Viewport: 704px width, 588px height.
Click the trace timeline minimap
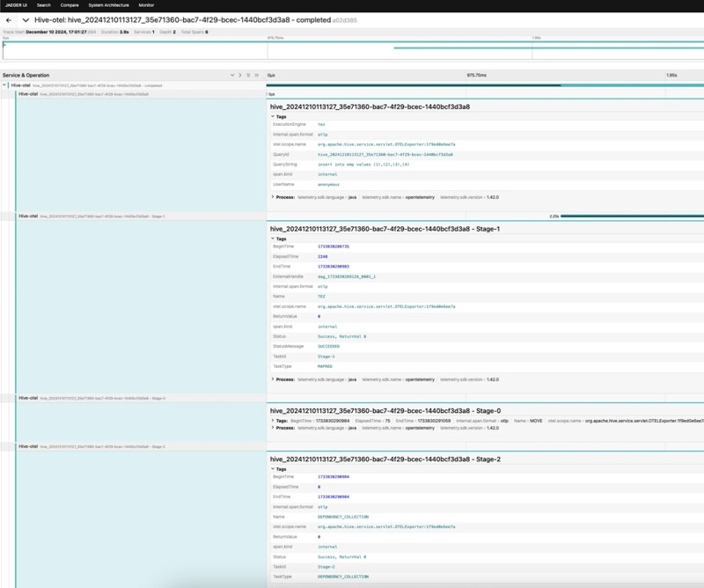point(352,51)
